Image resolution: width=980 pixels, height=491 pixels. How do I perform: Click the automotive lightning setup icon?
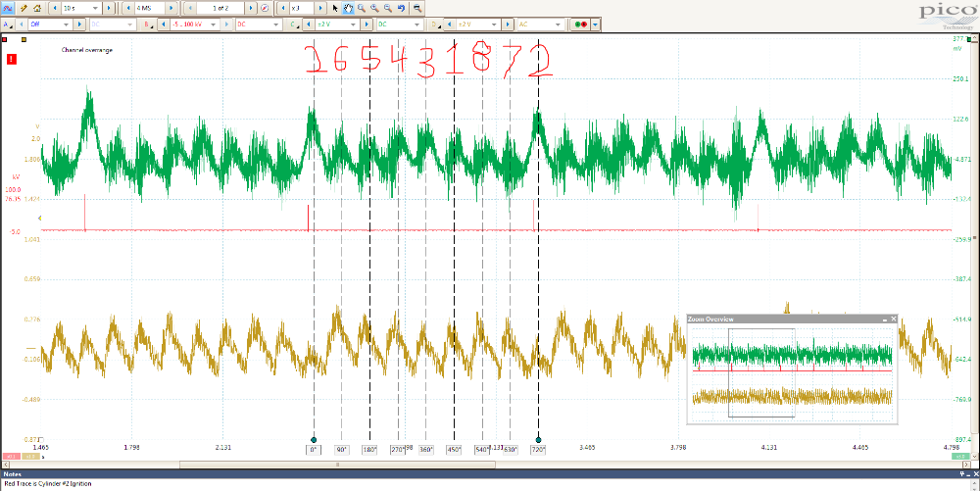tap(23, 7)
